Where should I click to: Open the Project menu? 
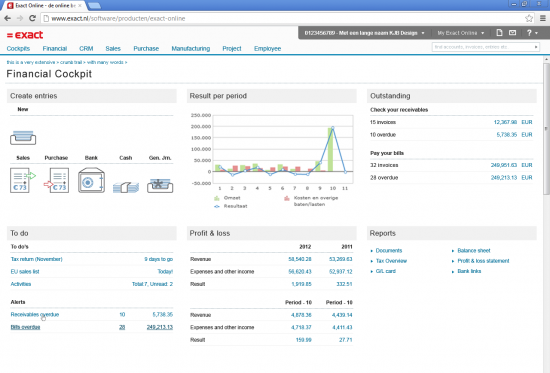pos(232,48)
